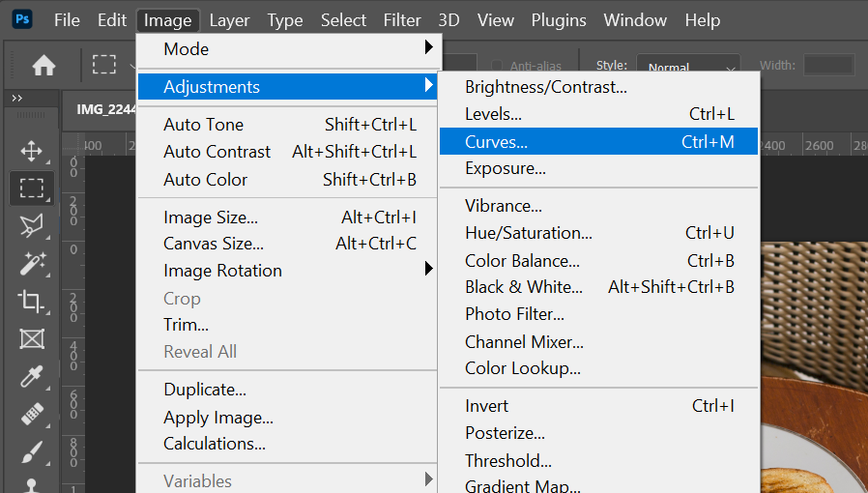This screenshot has height=493, width=868.
Task: Select the Rectangular Marquee tool in toolbar
Action: (32, 188)
